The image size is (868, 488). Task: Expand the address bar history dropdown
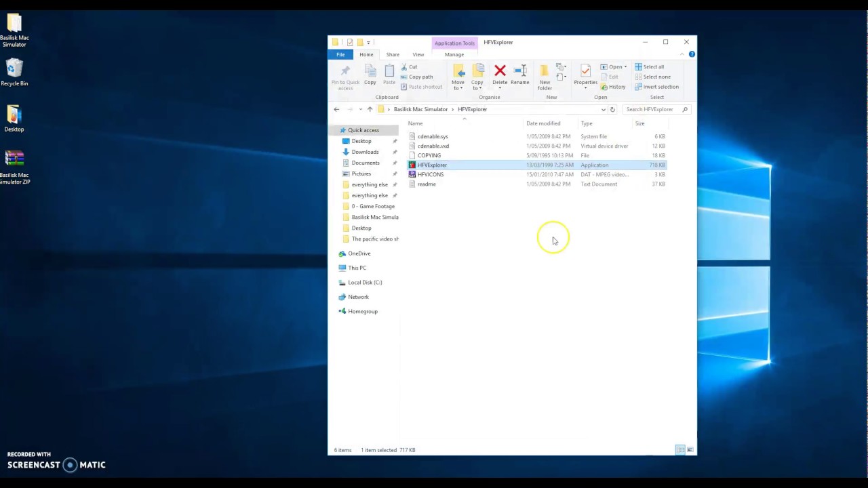click(603, 109)
